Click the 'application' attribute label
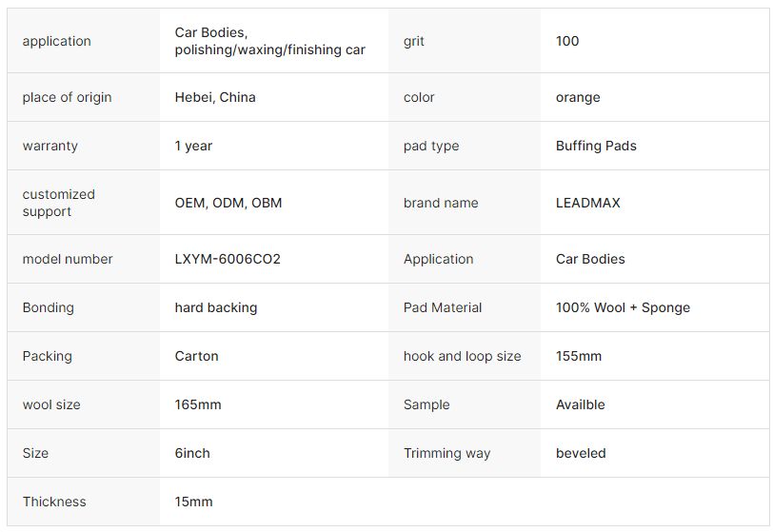 tap(57, 41)
